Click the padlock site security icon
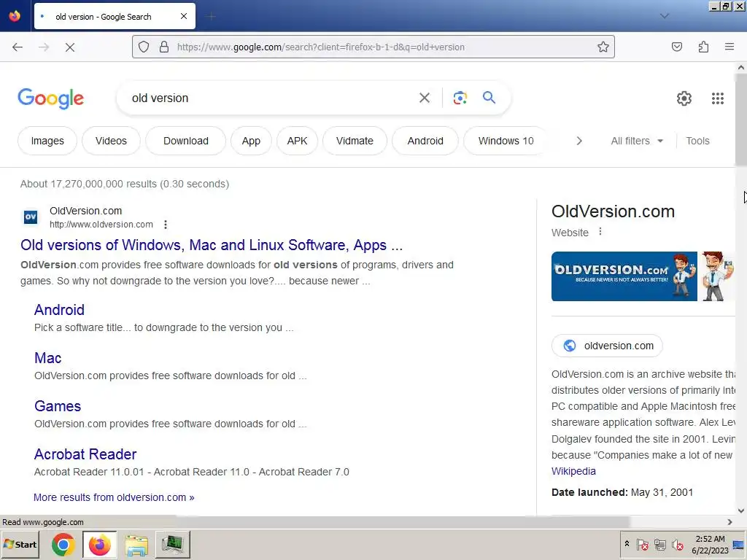 pos(164,47)
